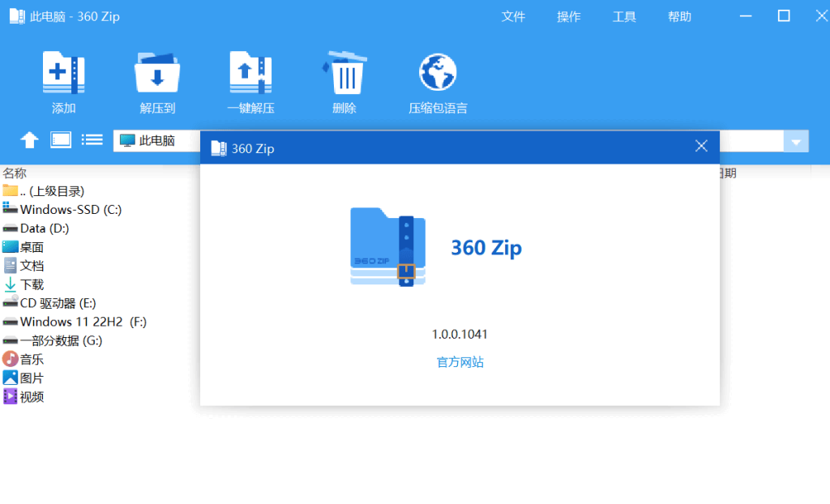The height and width of the screenshot is (504, 830).
Task: Open the 文件 menu
Action: pos(513,17)
